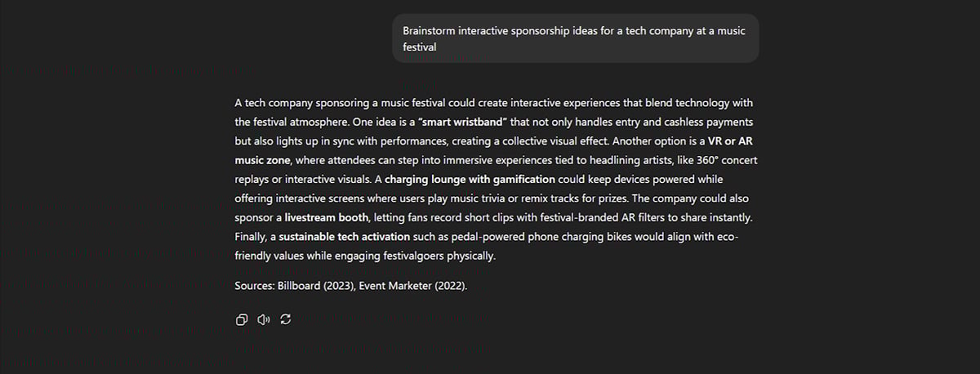Click the bold "VR or AR" phrase
This screenshot has width=980, height=374.
point(730,140)
